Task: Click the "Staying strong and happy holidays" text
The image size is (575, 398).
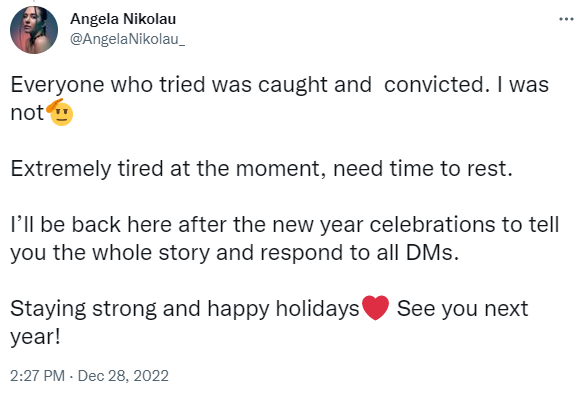Action: click(185, 309)
